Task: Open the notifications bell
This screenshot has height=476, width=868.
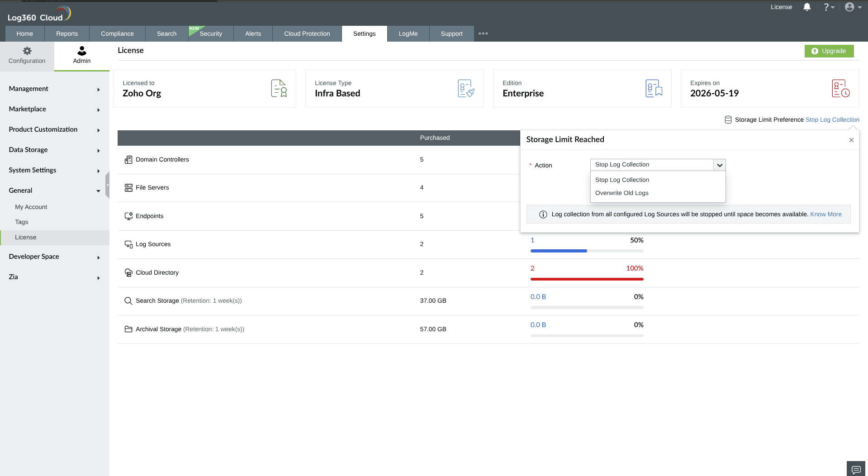Action: pyautogui.click(x=807, y=7)
